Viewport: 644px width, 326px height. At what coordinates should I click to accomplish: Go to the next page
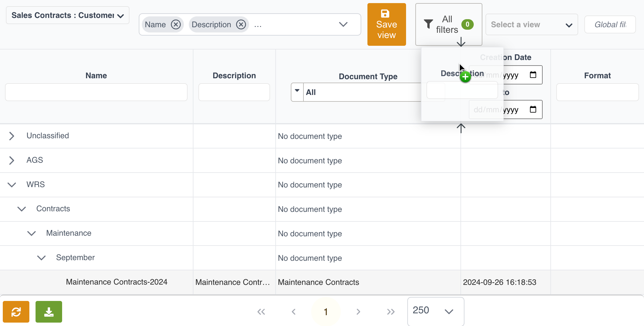[x=358, y=312]
